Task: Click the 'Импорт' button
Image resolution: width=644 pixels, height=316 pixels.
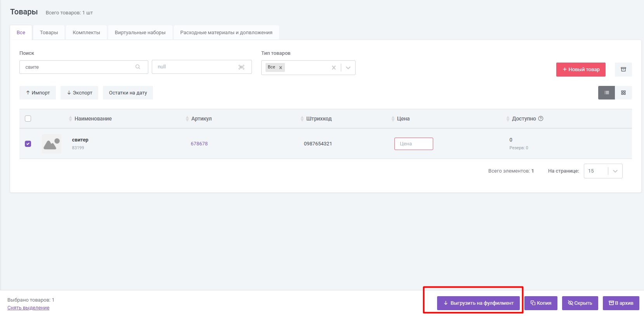Action: 38,93
